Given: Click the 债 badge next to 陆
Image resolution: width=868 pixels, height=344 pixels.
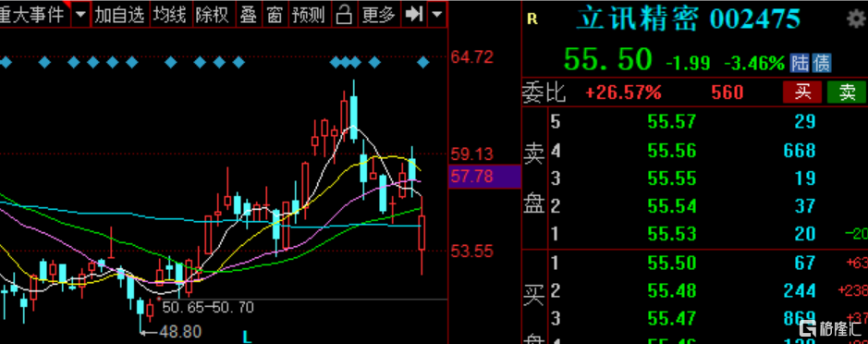Looking at the screenshot, I should coord(822,64).
